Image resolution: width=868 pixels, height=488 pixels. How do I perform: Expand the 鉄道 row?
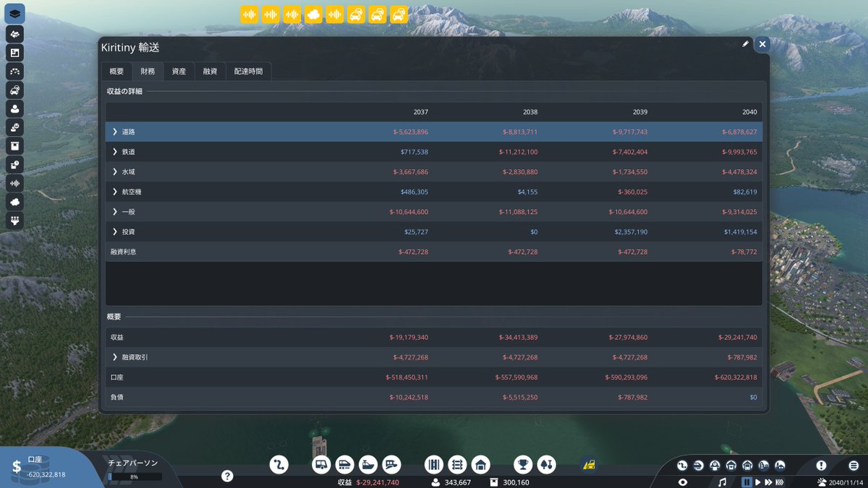tap(115, 152)
